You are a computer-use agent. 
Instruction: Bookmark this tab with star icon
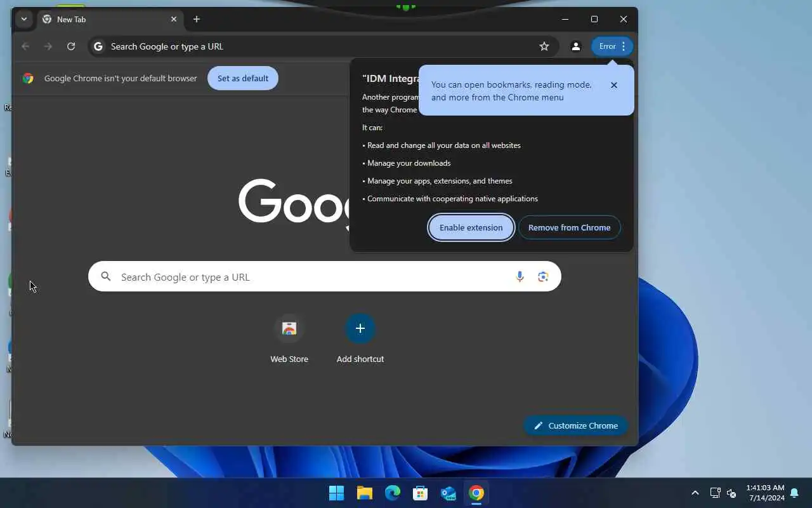pyautogui.click(x=544, y=46)
